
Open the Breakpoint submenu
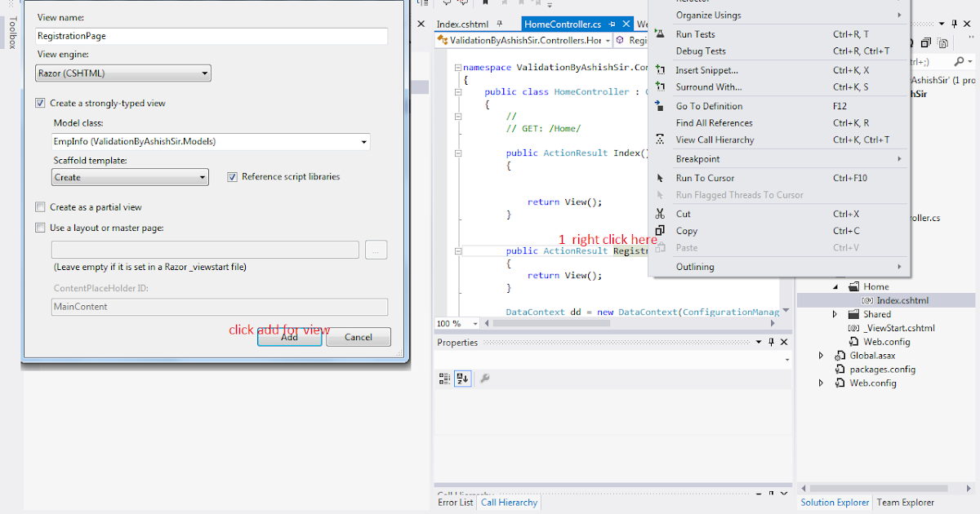tap(779, 159)
